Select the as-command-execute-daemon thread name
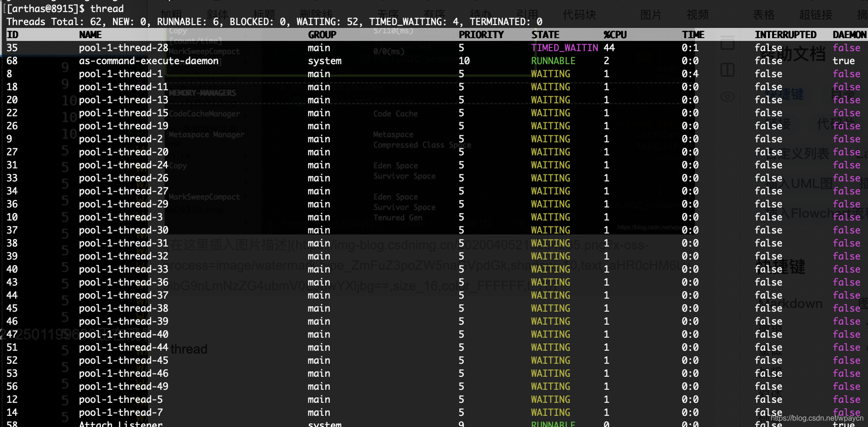This screenshot has width=868, height=427. click(x=149, y=61)
